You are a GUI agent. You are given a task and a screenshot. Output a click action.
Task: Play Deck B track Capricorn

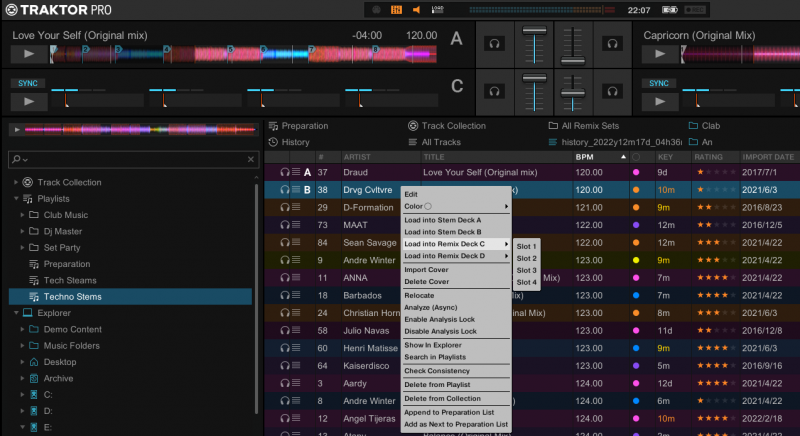(660, 54)
